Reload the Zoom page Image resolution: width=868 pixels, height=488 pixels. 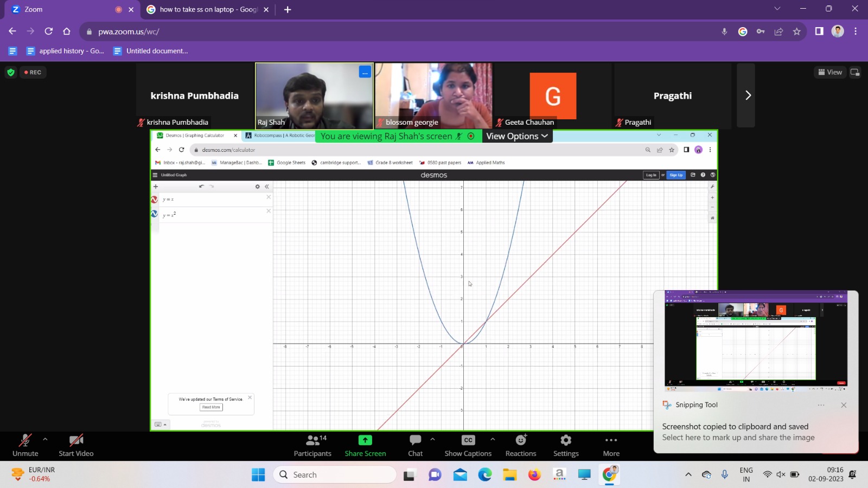[49, 31]
